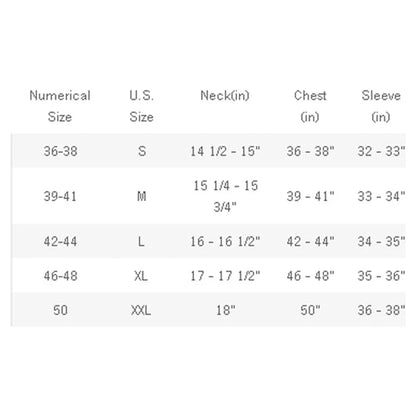Click the U.S. Size column header

click(x=142, y=106)
